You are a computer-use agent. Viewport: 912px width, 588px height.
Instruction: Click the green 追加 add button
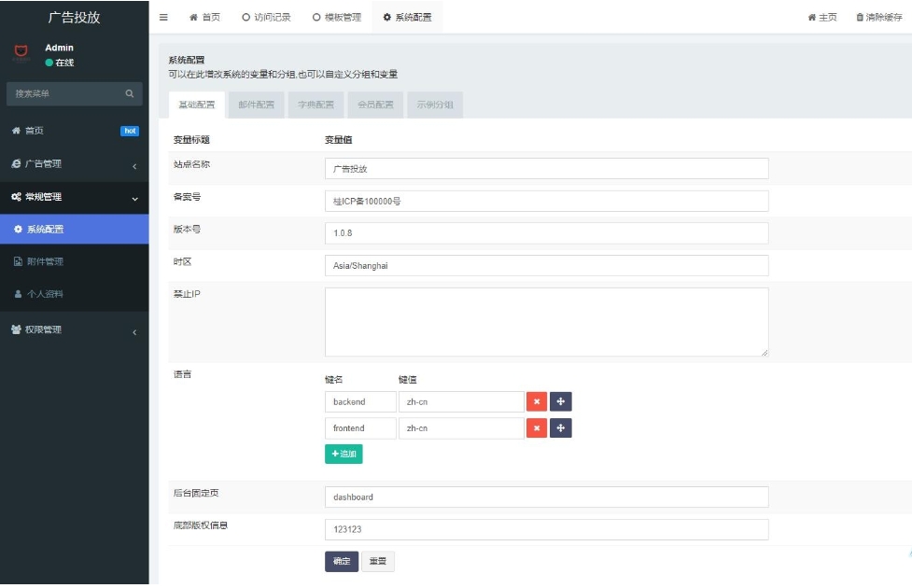343,454
